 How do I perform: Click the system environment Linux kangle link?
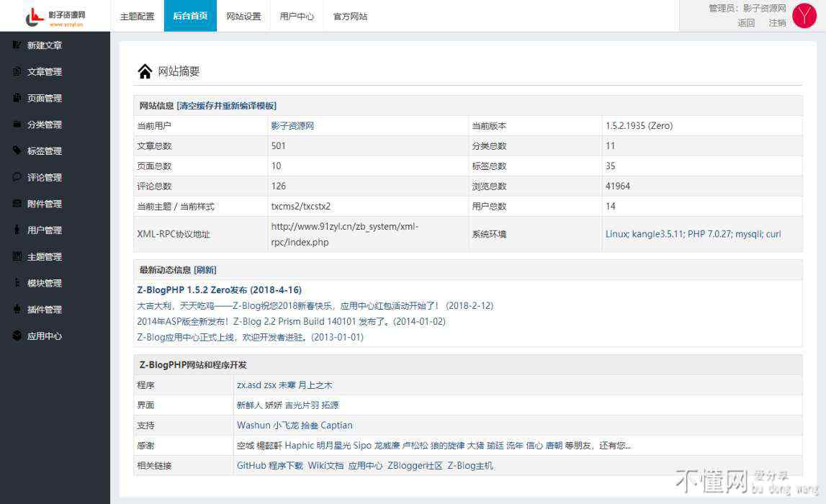693,234
